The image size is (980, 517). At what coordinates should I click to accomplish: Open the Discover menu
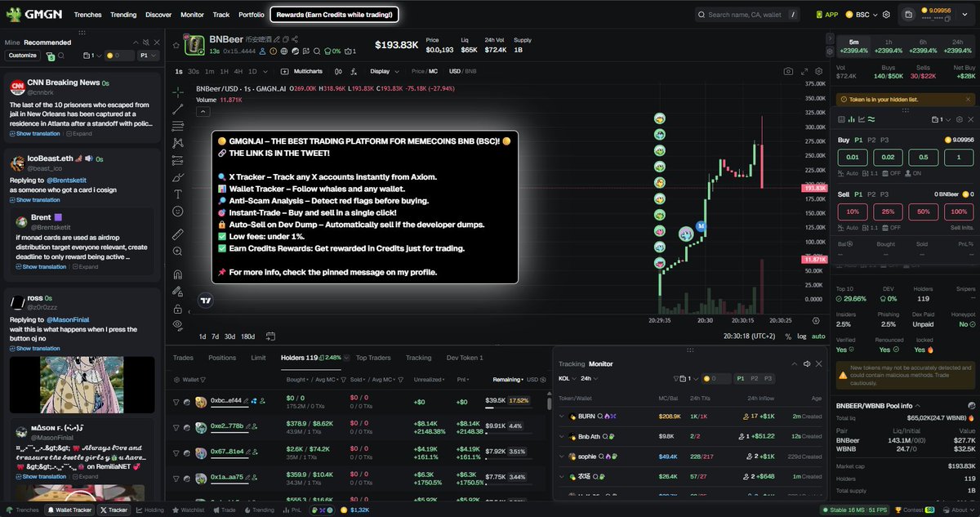coord(158,15)
